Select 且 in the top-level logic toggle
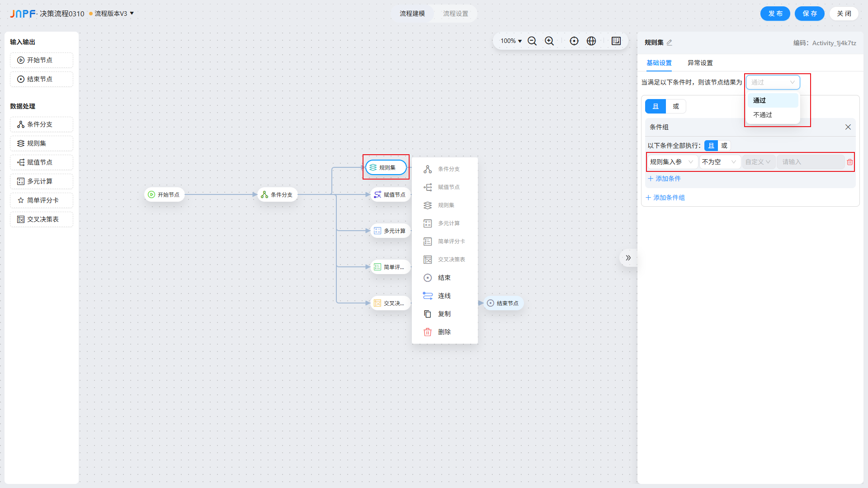The width and height of the screenshot is (868, 488). coord(656,106)
